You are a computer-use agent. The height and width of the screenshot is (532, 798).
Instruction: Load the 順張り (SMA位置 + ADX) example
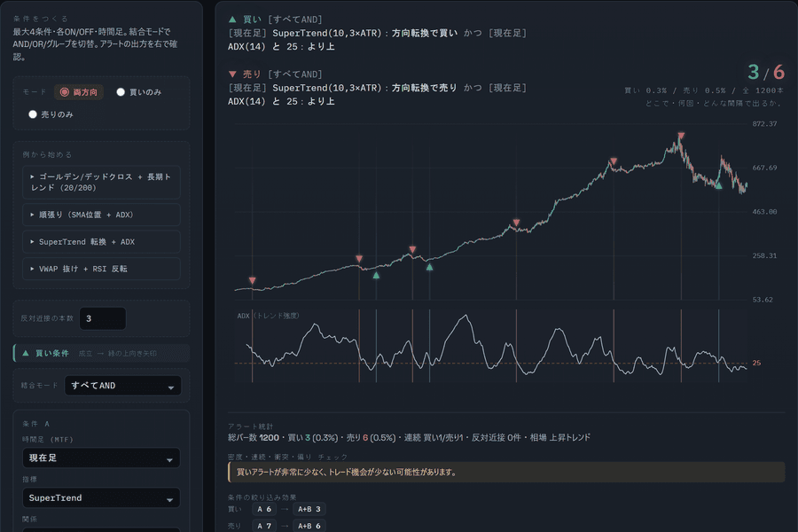[x=101, y=215]
